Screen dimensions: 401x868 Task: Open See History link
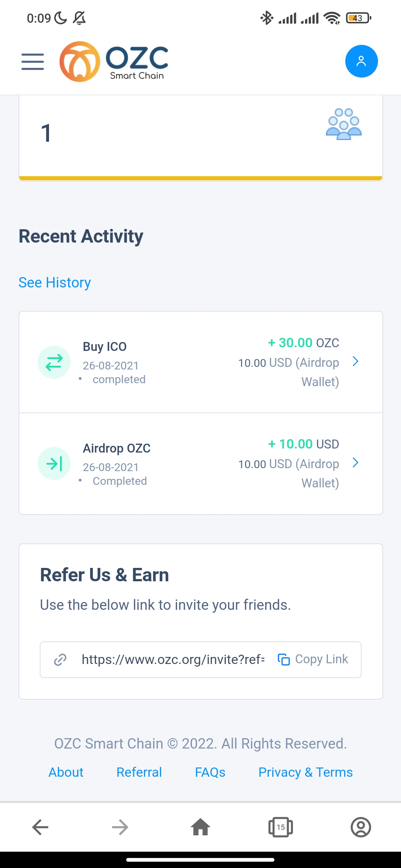[x=55, y=283]
